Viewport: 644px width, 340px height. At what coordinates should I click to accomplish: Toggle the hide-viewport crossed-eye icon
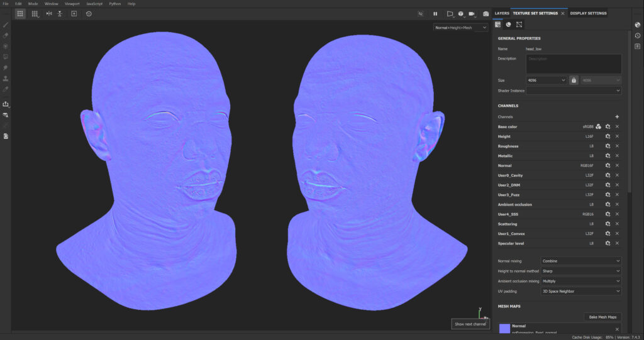tap(420, 13)
